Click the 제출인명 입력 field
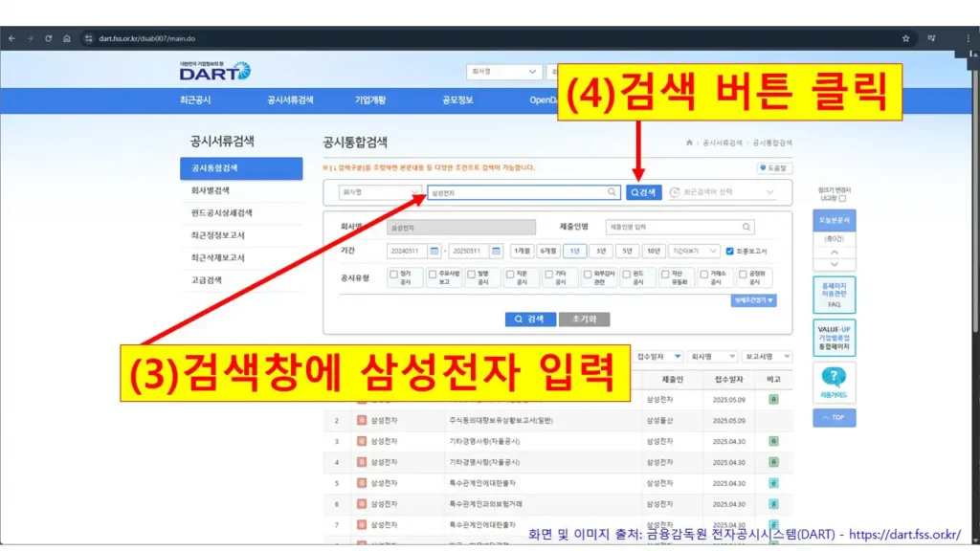 [x=680, y=228]
